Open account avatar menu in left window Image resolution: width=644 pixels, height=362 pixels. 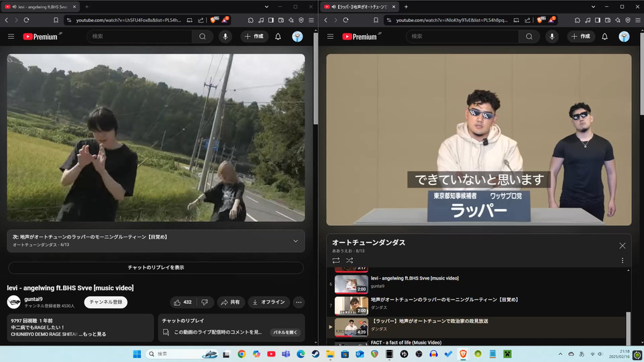tap(297, 36)
